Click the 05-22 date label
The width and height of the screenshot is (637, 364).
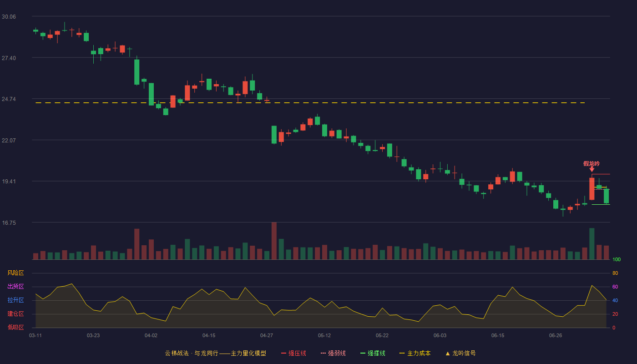click(382, 335)
